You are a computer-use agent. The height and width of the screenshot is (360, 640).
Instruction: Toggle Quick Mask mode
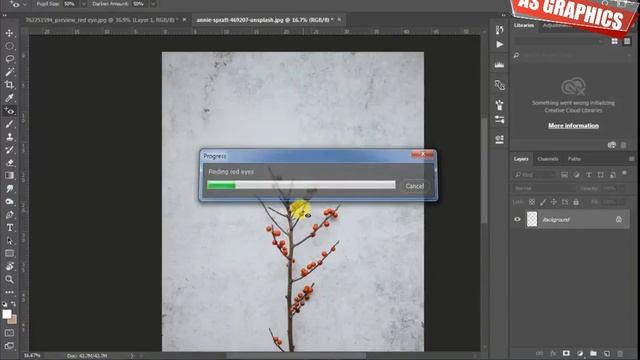9,333
